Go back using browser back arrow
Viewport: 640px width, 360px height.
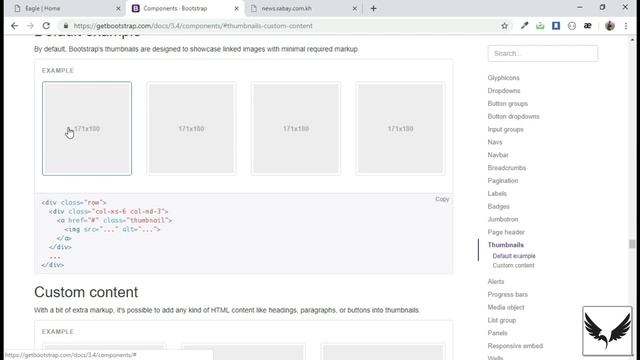tap(15, 26)
